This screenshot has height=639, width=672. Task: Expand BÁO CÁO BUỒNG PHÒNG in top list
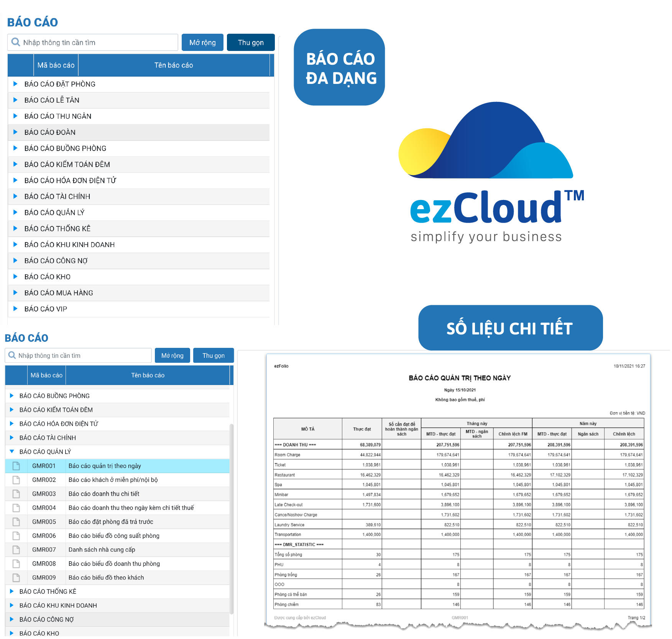click(x=15, y=148)
